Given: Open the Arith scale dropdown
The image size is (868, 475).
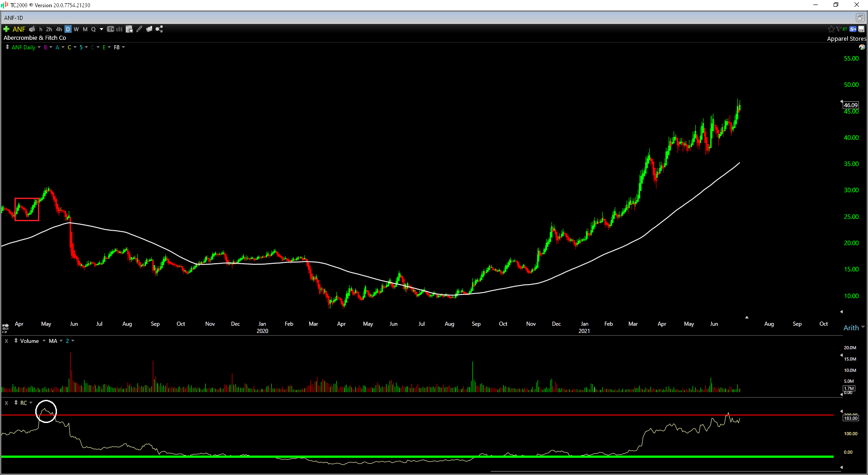Looking at the screenshot, I should [x=853, y=328].
